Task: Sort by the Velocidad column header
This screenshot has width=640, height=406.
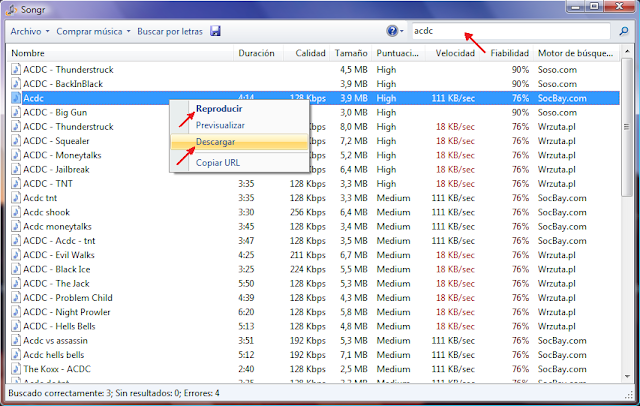Action: [452, 53]
